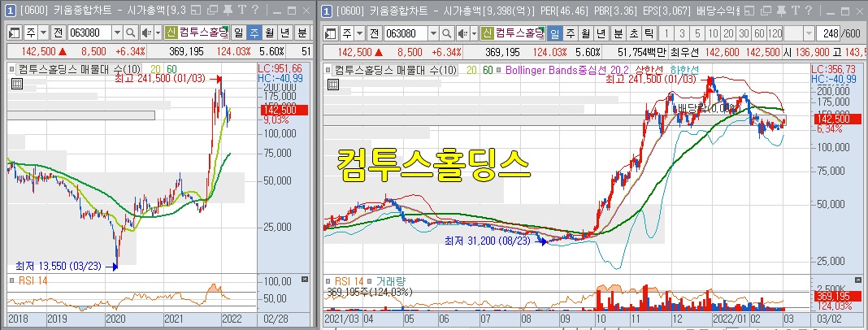Screen dimensions: 868x330
Task: Click the green 신 badge in right window
Action: [x=487, y=33]
